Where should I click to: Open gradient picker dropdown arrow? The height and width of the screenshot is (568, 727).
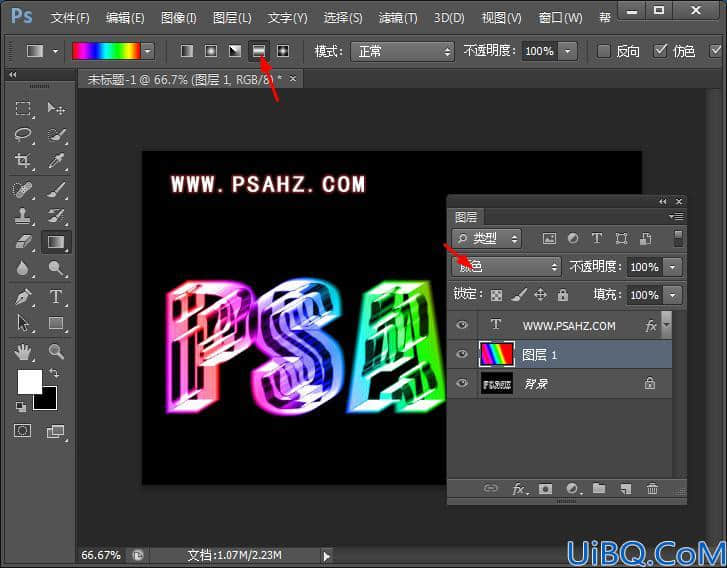(x=148, y=51)
